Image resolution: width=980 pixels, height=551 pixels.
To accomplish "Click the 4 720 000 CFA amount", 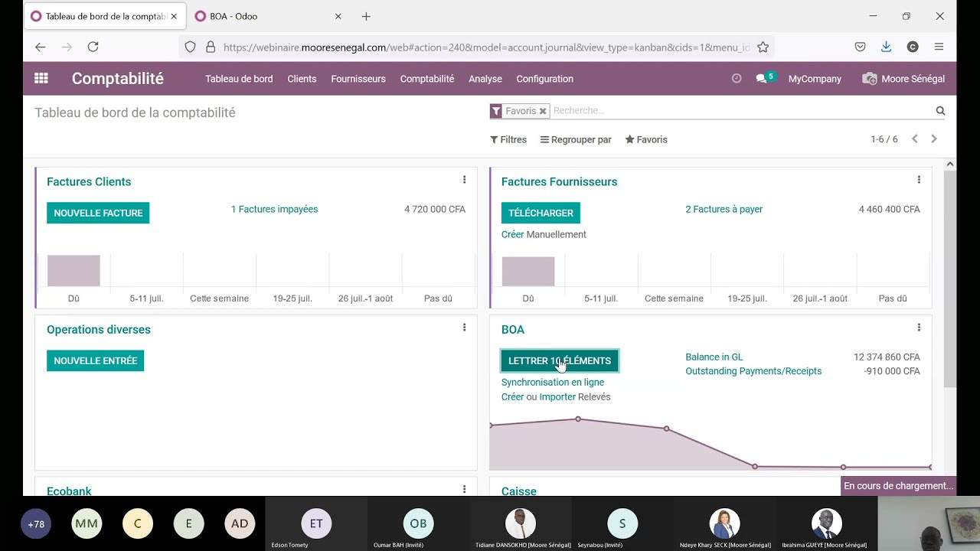I will (435, 209).
